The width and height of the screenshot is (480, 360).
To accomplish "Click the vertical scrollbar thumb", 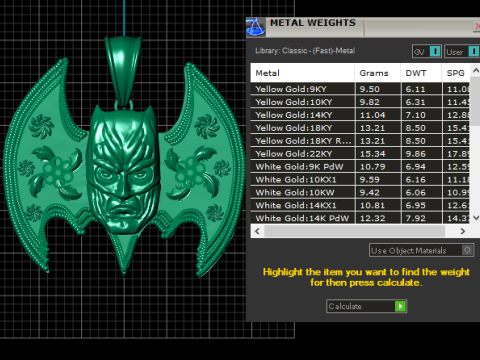I will pos(475,102).
